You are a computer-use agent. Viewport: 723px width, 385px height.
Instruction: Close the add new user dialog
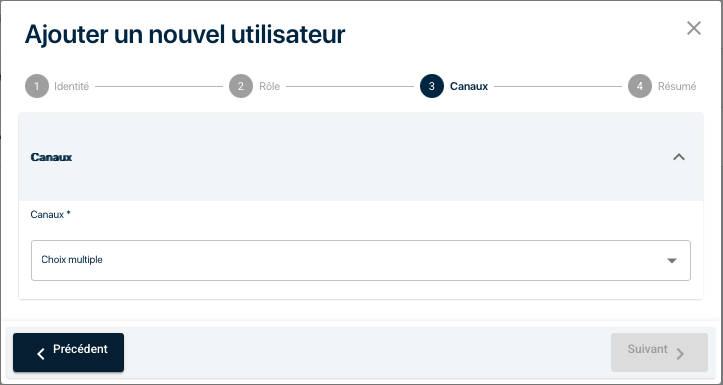tap(693, 28)
